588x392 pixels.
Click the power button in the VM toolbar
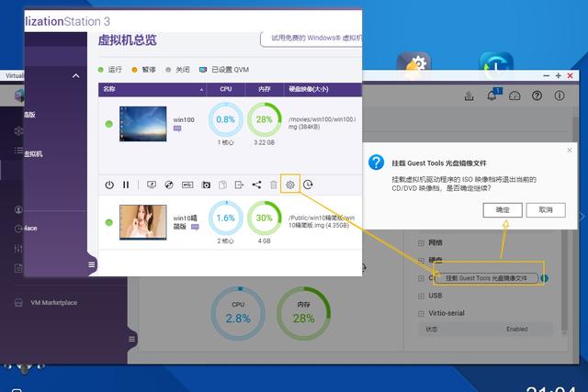109,185
